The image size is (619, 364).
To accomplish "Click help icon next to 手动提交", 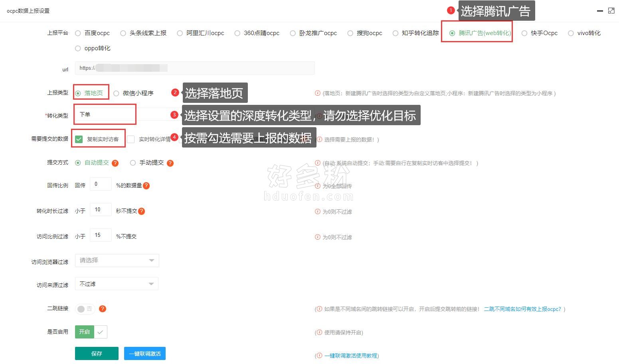I will pos(170,163).
